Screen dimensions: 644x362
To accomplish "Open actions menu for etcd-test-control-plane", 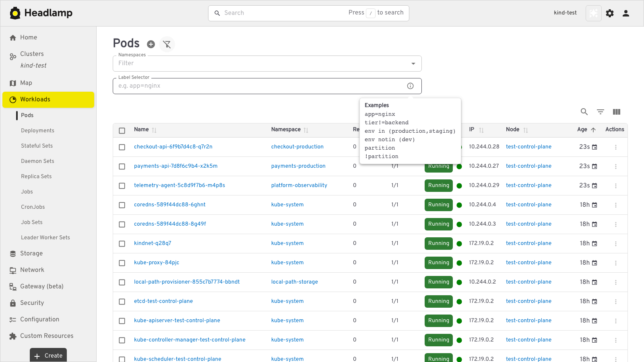I will (616, 302).
